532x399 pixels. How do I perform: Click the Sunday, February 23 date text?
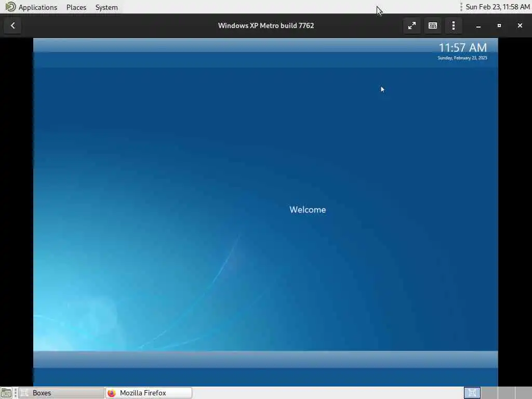462,58
